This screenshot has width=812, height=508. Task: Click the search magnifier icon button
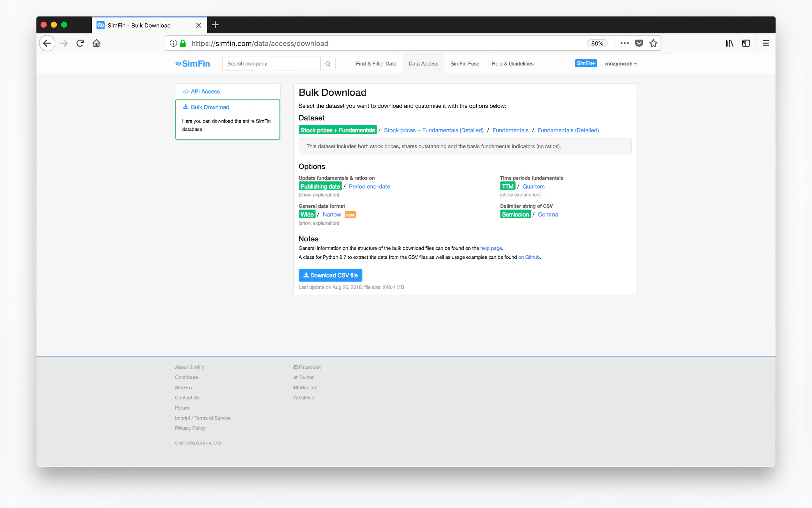328,64
